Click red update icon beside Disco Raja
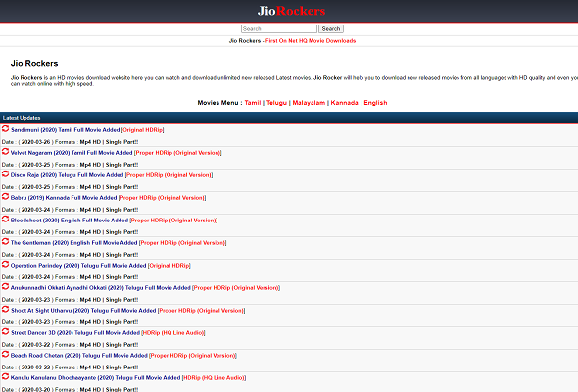This screenshot has width=578, height=392. pos(5,174)
